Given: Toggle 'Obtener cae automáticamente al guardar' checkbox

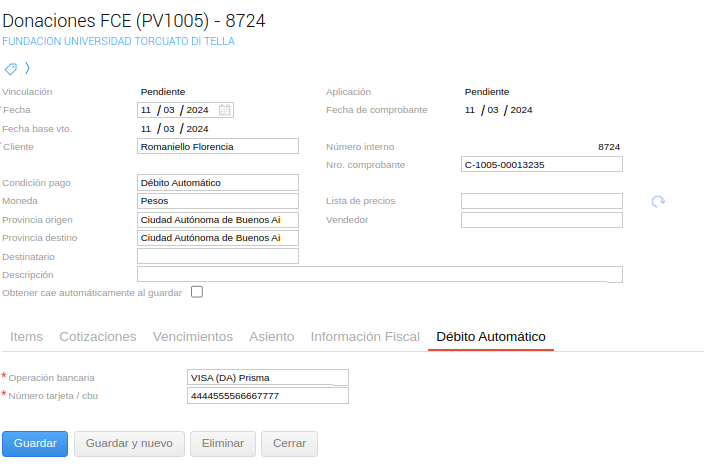Looking at the screenshot, I should [197, 292].
